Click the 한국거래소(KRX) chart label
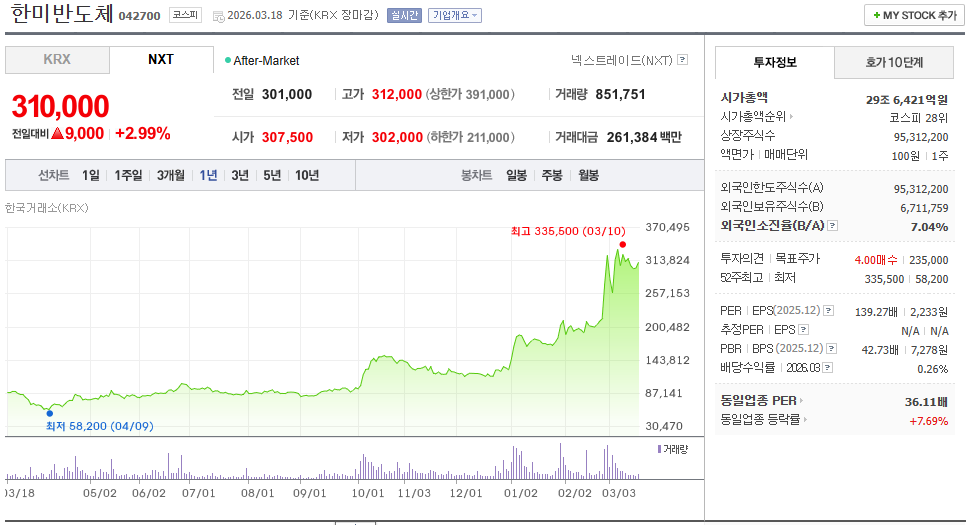 tap(46, 208)
